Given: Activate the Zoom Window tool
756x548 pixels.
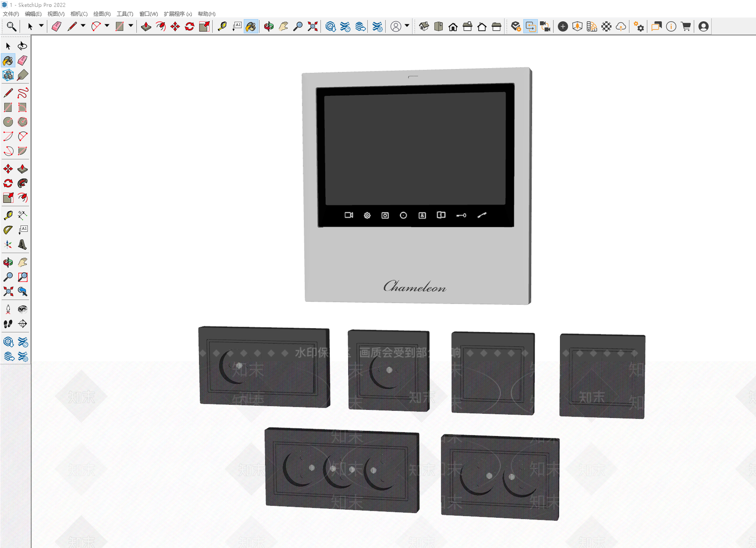Looking at the screenshot, I should 22,277.
